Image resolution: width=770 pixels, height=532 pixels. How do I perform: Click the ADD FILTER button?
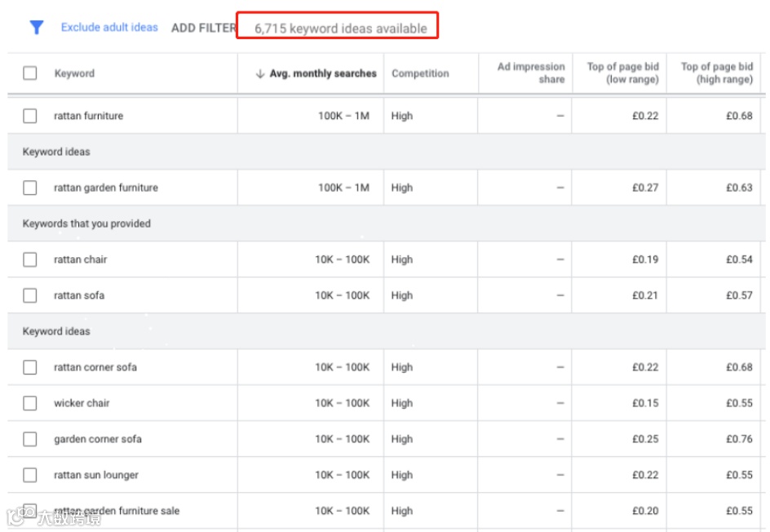click(x=203, y=29)
